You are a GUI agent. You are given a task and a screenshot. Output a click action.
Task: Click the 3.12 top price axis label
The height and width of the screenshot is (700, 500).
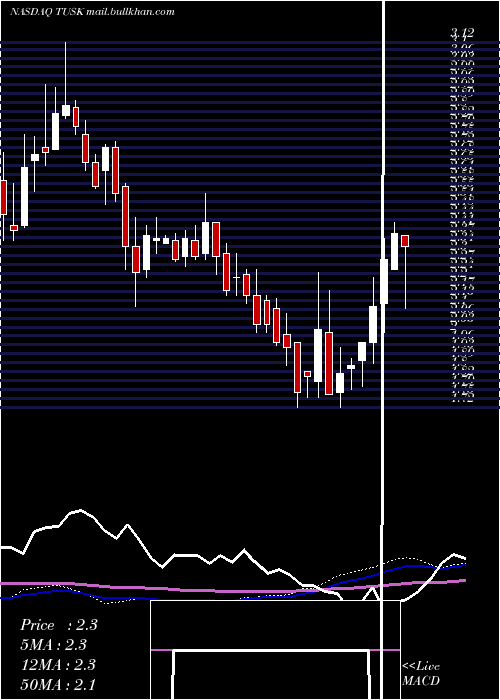(462, 33)
